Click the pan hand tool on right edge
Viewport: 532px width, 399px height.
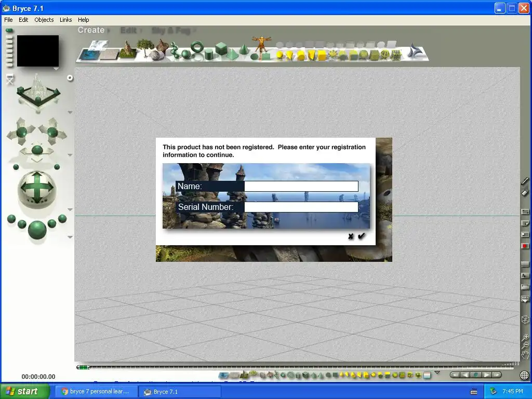[525, 355]
